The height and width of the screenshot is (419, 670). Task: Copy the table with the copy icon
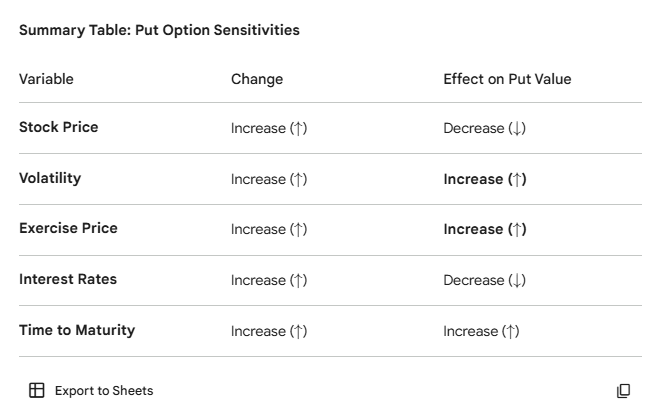(x=624, y=391)
